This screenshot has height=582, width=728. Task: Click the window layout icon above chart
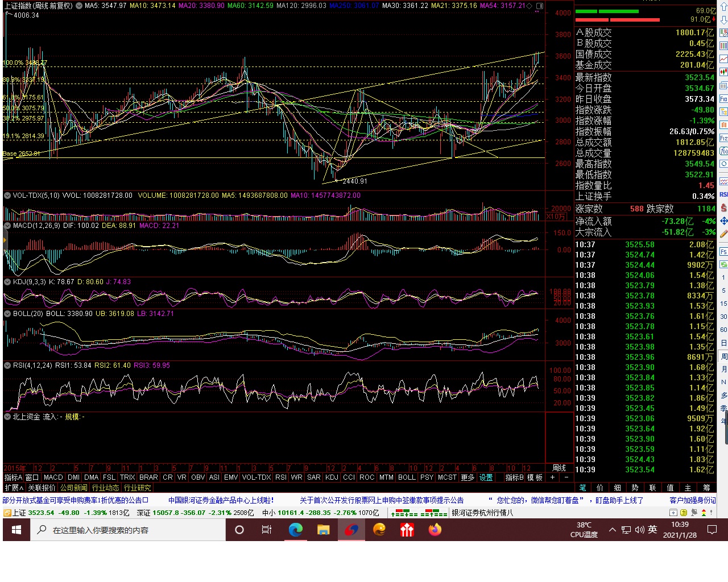(x=540, y=6)
